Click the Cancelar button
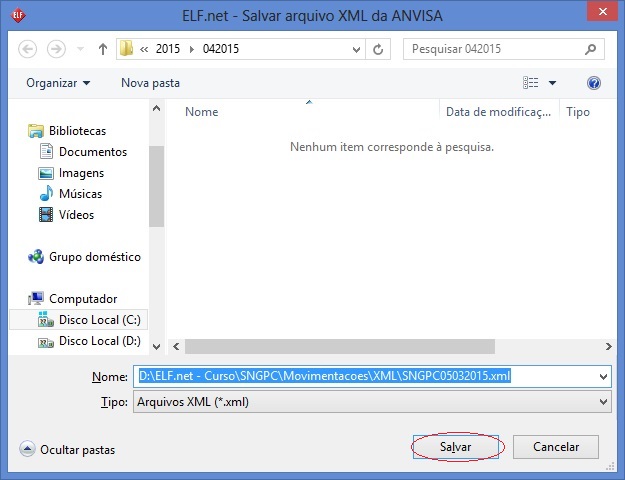Viewport: 625px width, 480px height. click(x=556, y=447)
